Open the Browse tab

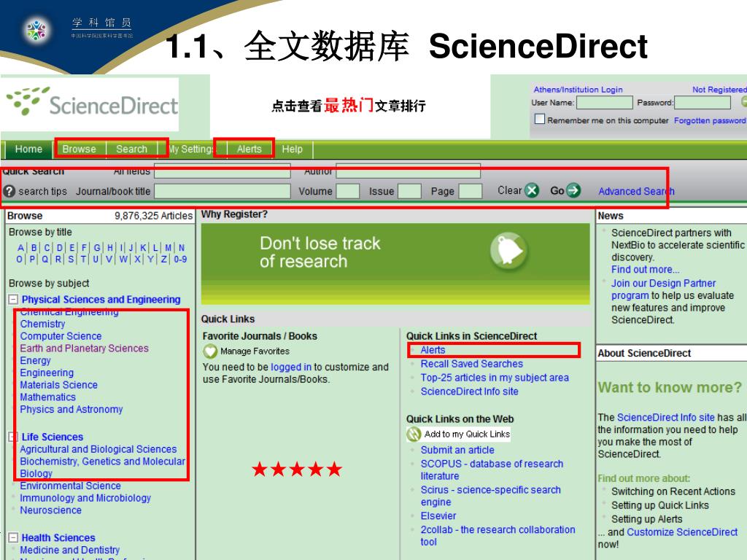click(79, 149)
